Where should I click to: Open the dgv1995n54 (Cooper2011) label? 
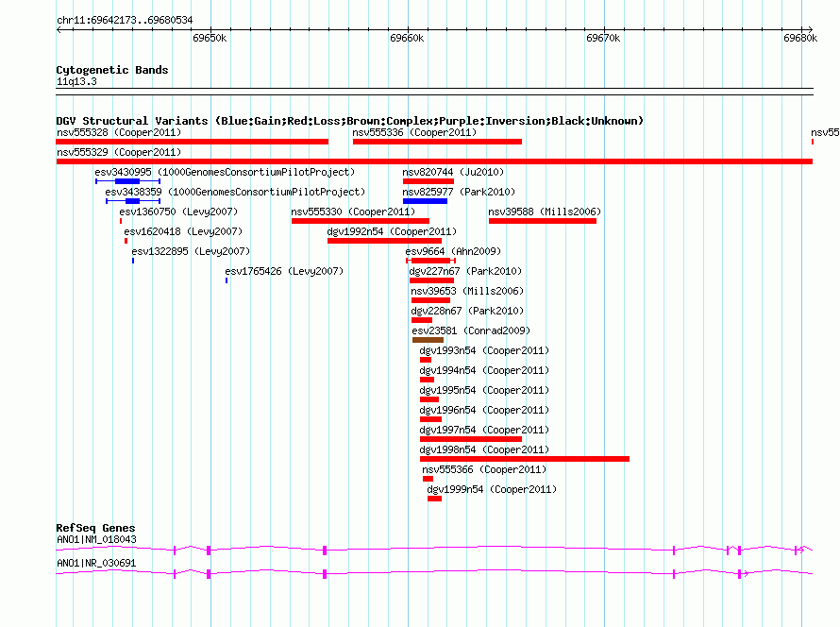[484, 390]
